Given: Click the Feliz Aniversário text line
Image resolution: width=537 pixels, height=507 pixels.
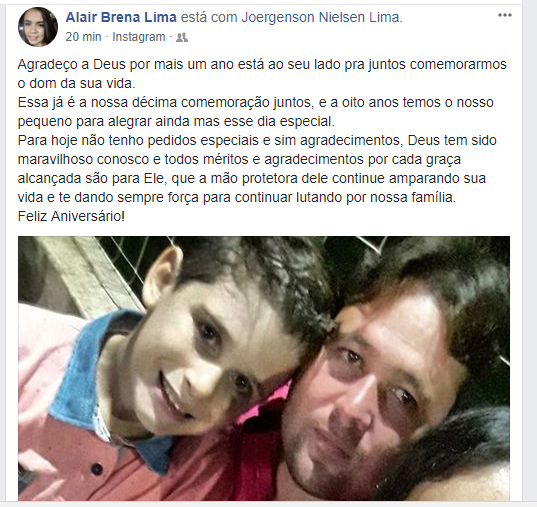Looking at the screenshot, I should pos(71,217).
